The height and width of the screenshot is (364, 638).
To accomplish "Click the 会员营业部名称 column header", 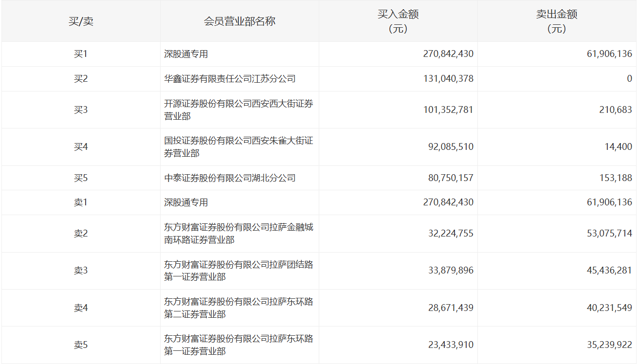I will pyautogui.click(x=239, y=21).
